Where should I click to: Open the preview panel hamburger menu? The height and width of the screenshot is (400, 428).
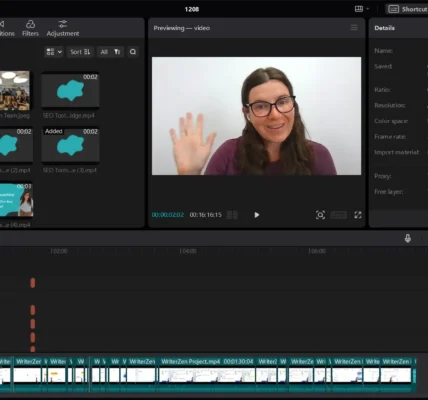click(x=354, y=28)
